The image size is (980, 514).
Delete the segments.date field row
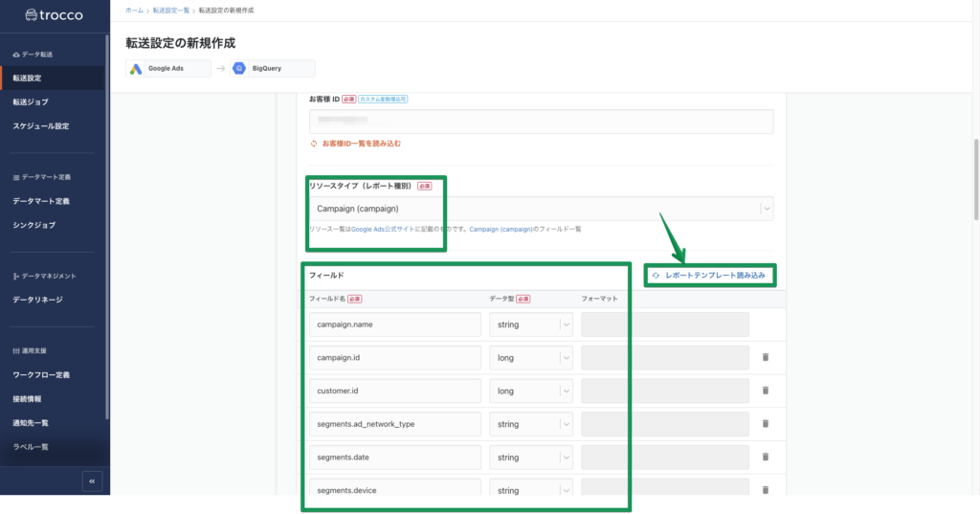765,458
